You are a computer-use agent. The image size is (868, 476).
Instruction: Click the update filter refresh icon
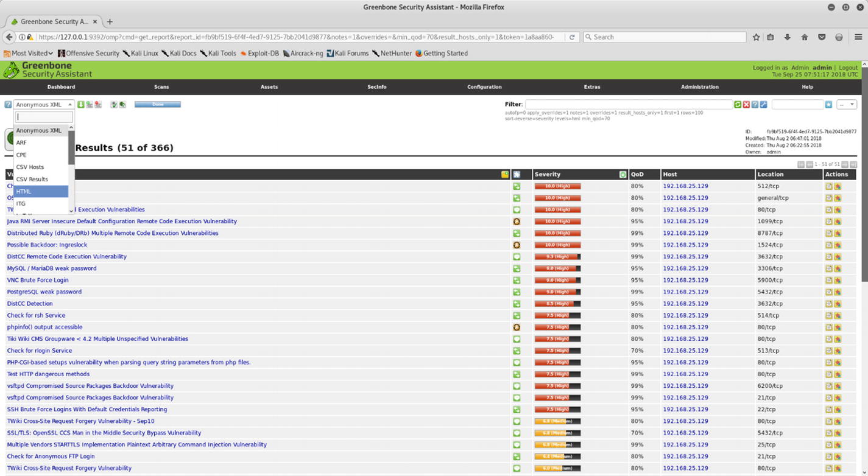(738, 105)
